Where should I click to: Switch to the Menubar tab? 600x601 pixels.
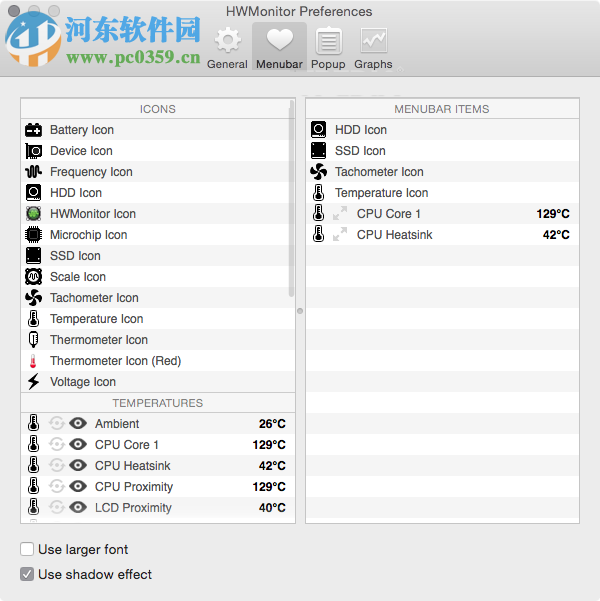click(279, 46)
